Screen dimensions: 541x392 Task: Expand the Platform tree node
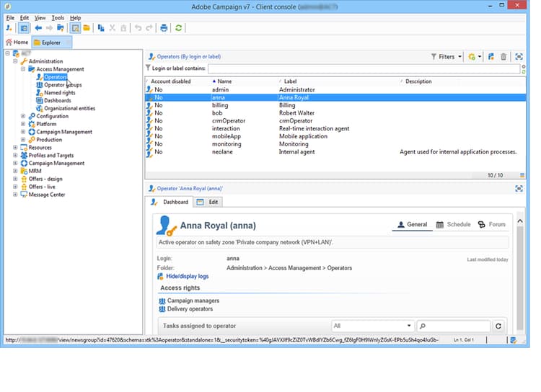[23, 124]
